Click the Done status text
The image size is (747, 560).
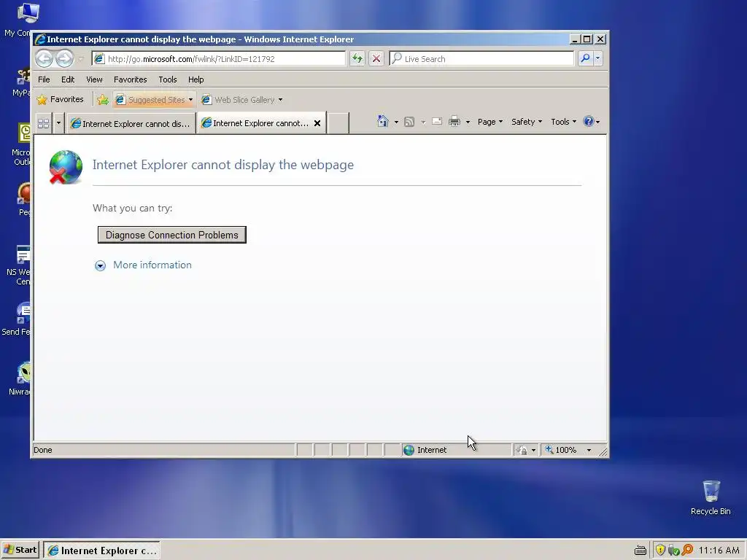coord(43,450)
